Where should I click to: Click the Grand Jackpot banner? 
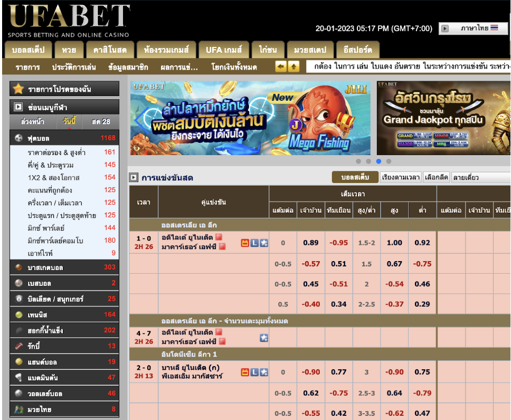[443, 118]
